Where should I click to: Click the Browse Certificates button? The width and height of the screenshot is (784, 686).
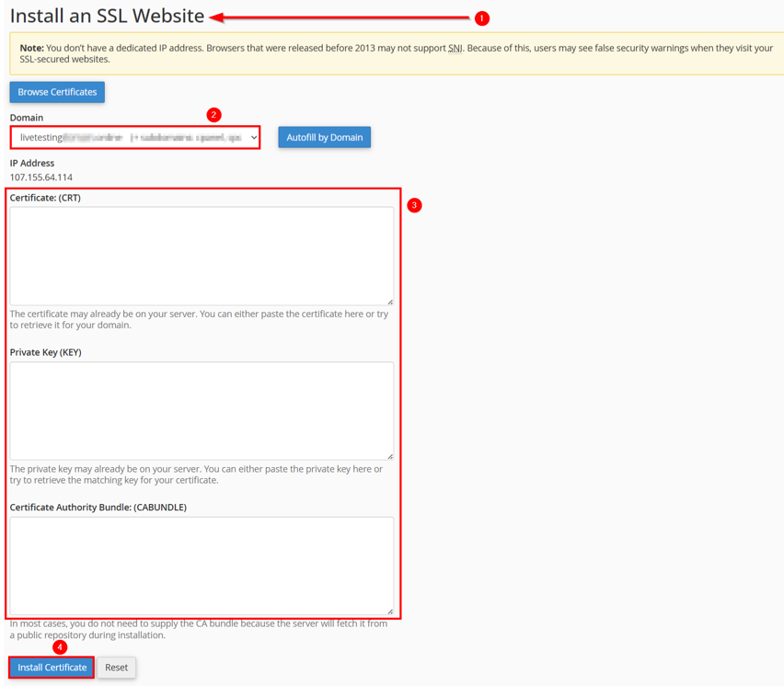(57, 92)
